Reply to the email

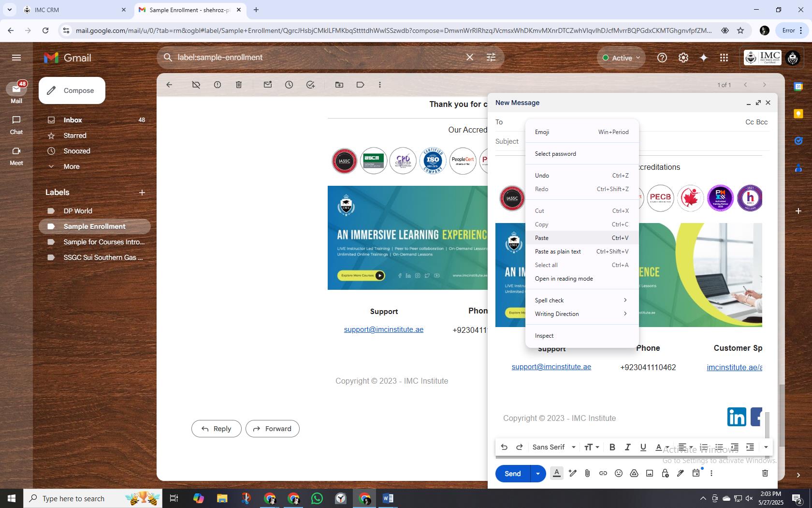[216, 429]
